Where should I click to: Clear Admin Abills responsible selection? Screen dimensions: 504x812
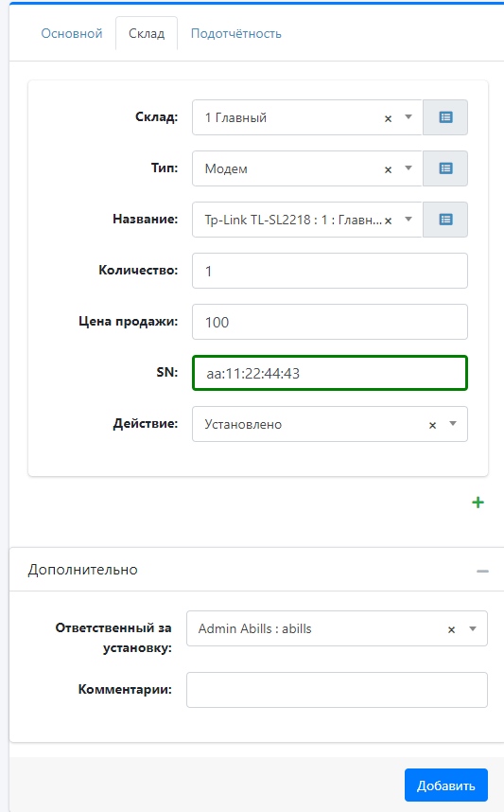(x=451, y=629)
